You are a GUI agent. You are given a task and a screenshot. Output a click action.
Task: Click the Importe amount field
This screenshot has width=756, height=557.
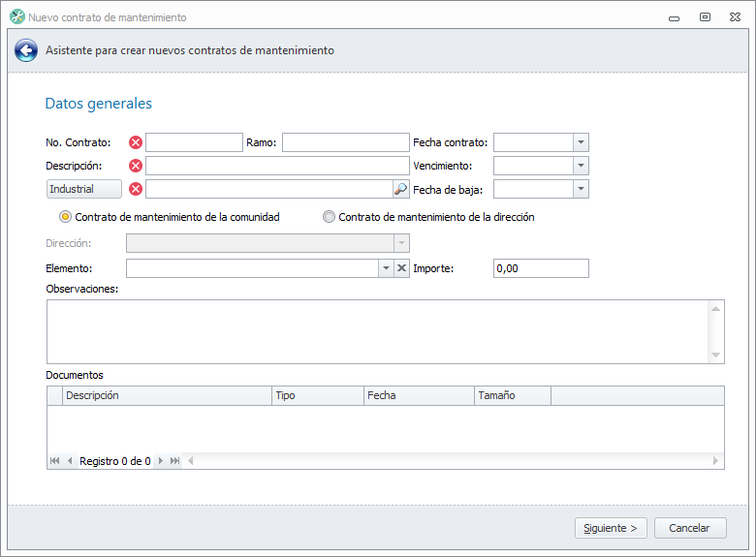[x=541, y=268]
